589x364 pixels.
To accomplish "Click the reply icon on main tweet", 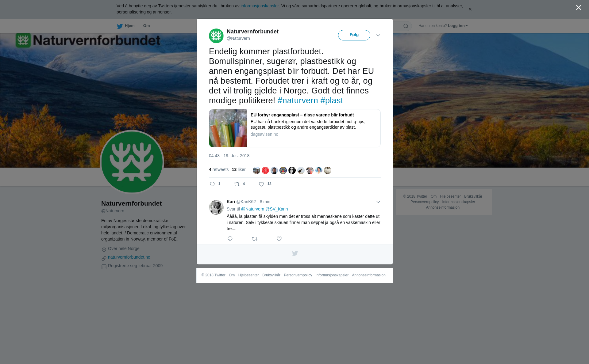I will click(x=212, y=184).
